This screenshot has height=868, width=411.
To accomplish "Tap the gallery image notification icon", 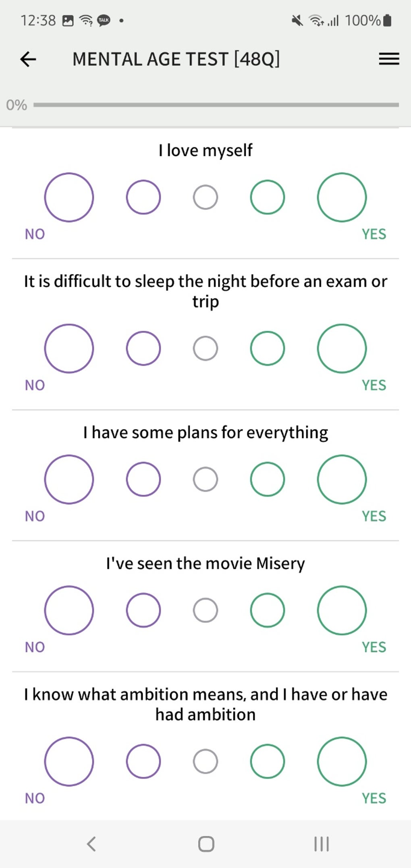I will [x=68, y=21].
